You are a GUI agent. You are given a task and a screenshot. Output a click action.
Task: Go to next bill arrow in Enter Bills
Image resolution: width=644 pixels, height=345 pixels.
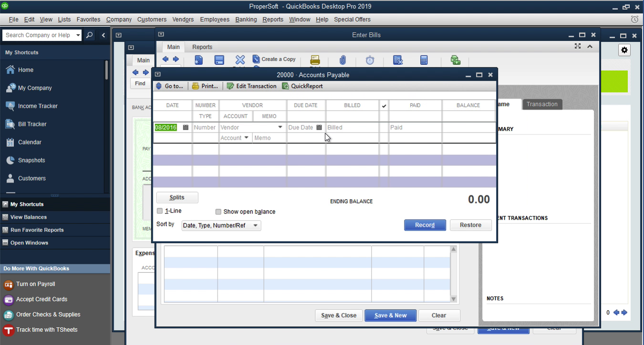(176, 59)
